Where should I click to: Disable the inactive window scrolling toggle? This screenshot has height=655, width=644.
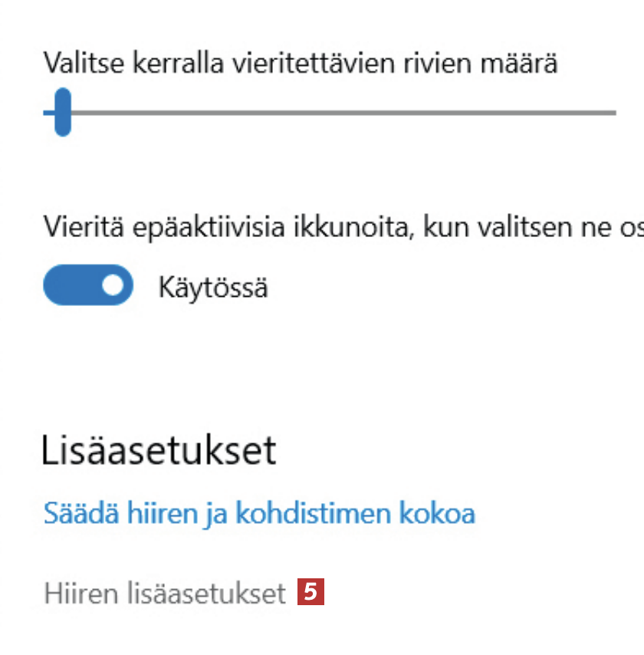coord(88,285)
